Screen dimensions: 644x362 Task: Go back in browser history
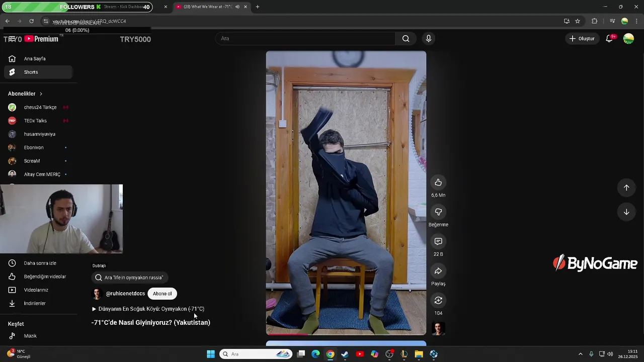8,21
